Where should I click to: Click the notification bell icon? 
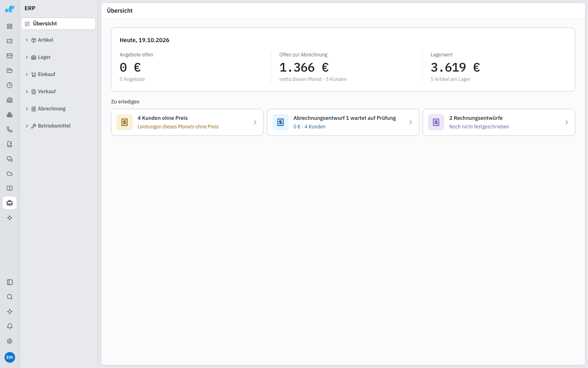point(10,326)
